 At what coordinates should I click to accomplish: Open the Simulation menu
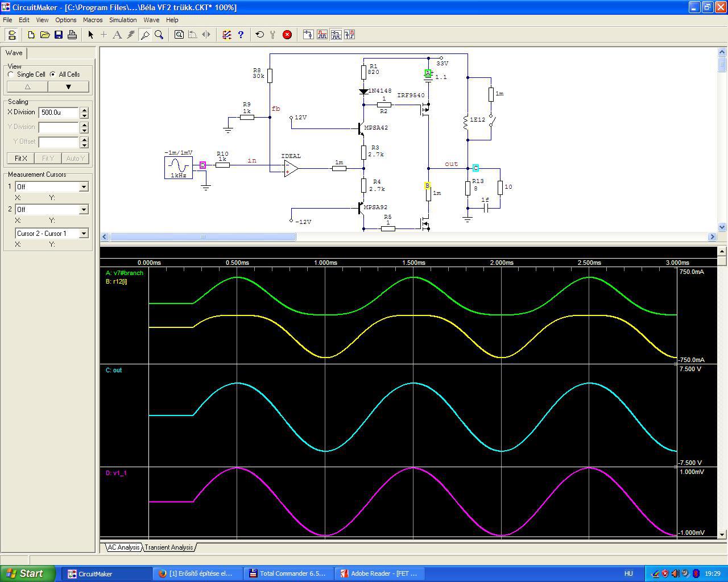point(123,20)
